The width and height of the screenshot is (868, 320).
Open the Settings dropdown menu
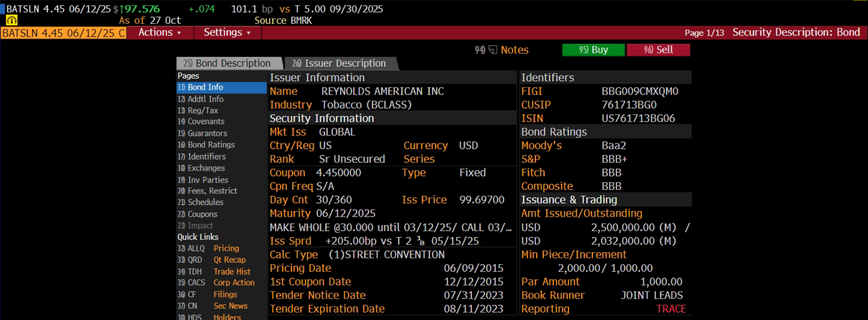[x=227, y=33]
